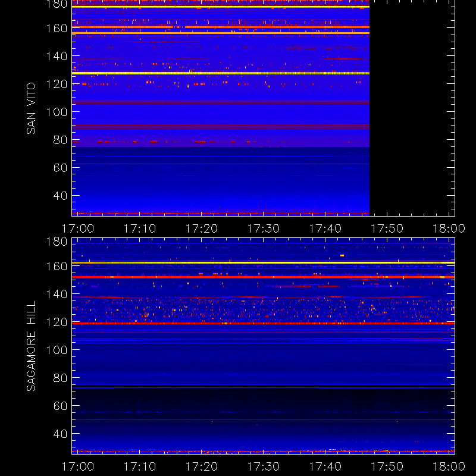Image resolution: width=476 pixels, height=476 pixels.
Task: Select the 40 tick label on San Vito plot
Action: [x=60, y=196]
